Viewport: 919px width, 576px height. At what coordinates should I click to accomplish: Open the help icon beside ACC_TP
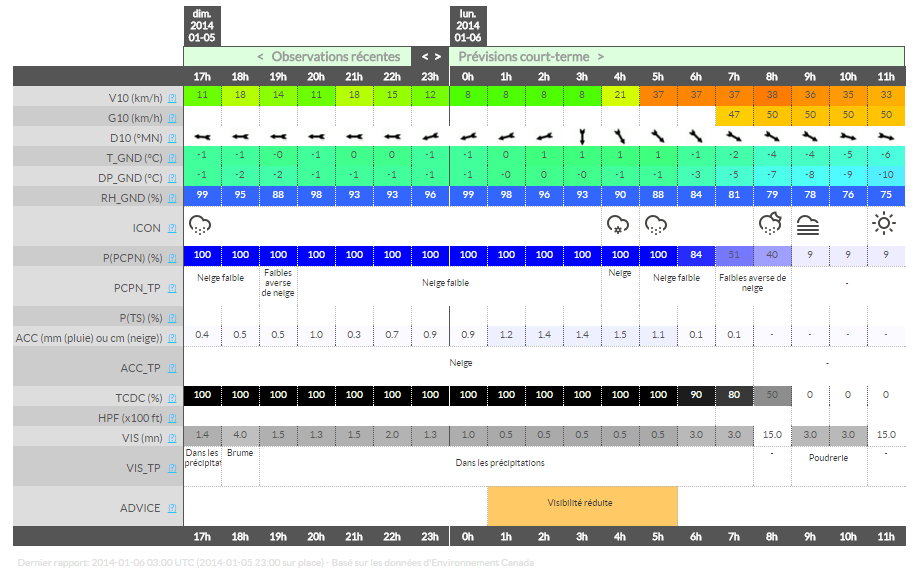pos(172,369)
